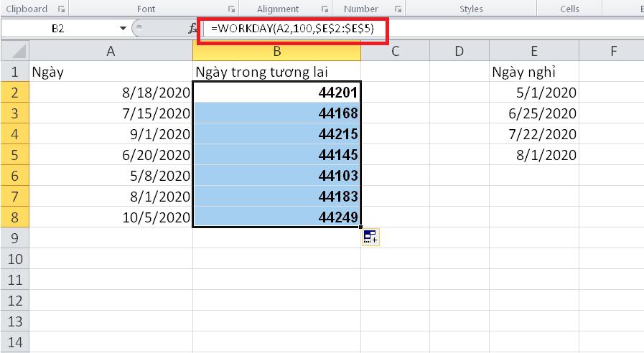Select row 4 header
Screen dimensions: 644x353
(x=15, y=134)
